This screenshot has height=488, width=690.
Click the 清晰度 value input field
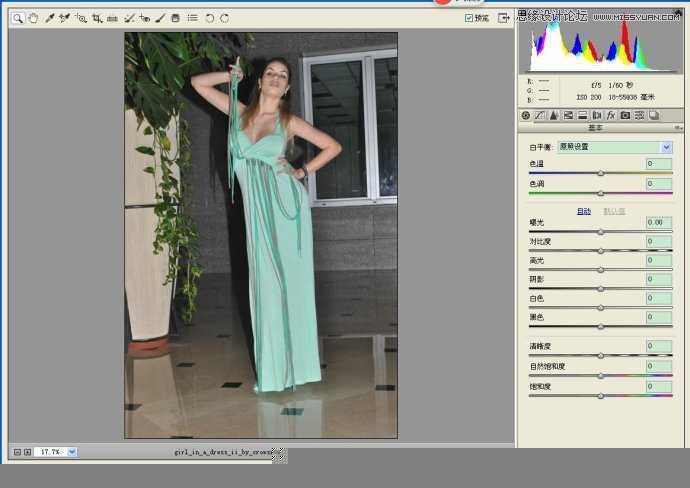659,346
